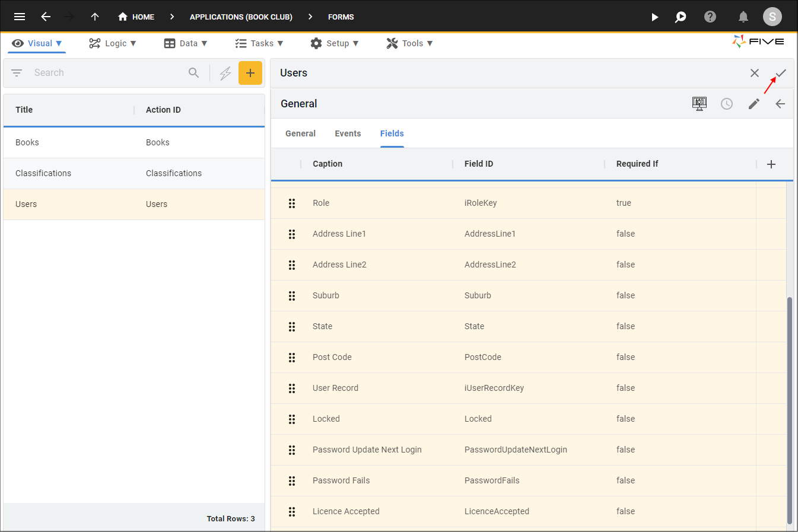Click the Locked field caption
Image resolution: width=798 pixels, height=532 pixels.
pyautogui.click(x=326, y=419)
